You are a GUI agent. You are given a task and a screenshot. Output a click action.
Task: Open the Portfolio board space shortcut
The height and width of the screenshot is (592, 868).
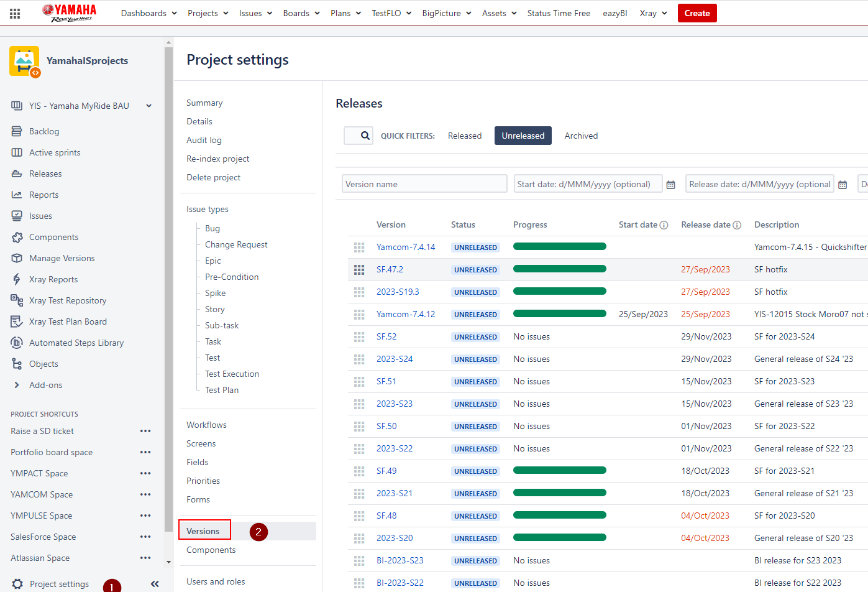click(52, 452)
